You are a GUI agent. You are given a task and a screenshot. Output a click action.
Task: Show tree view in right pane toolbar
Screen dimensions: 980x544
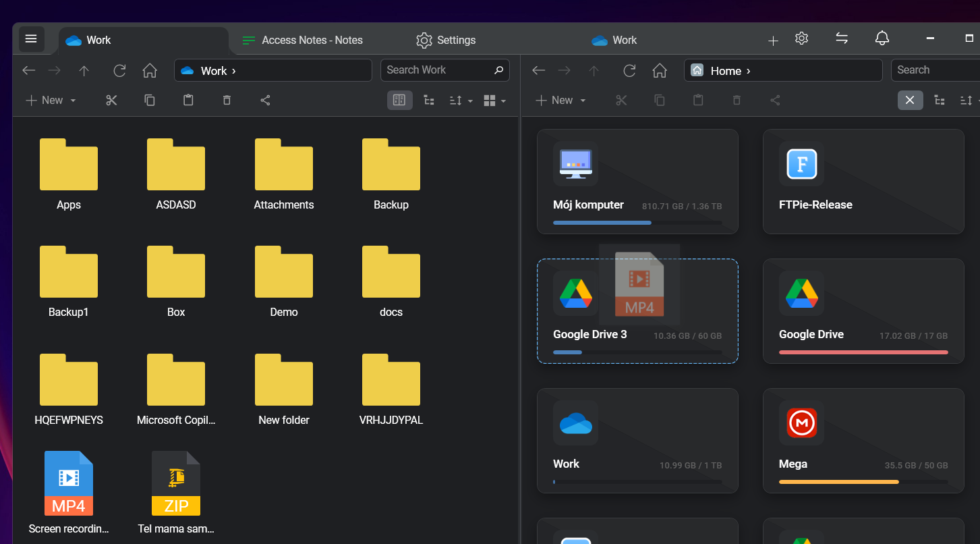coord(939,100)
